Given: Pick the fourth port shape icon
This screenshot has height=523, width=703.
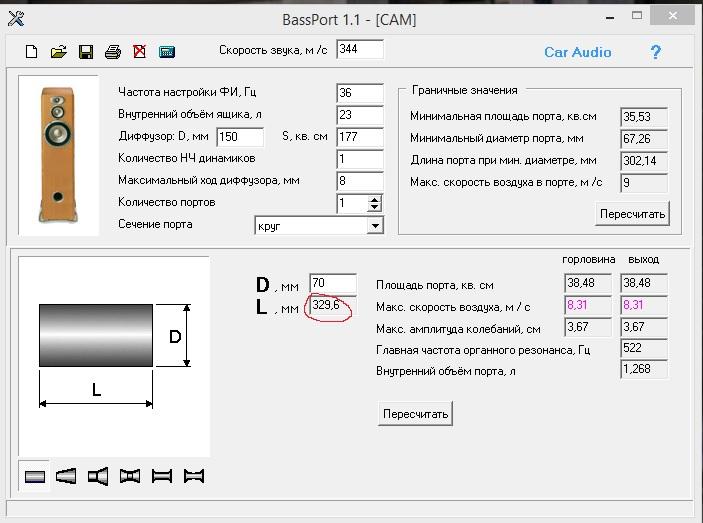Looking at the screenshot, I should click(130, 476).
